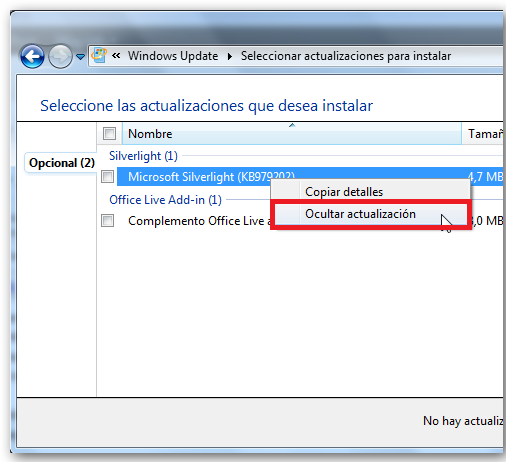
Task: Toggle the select-all checkbox beside Nombre
Action: point(109,134)
